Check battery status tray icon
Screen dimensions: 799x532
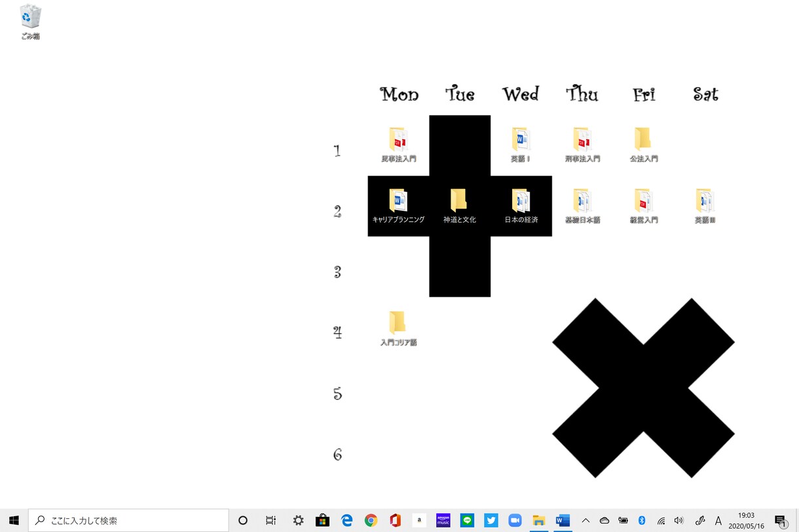623,520
